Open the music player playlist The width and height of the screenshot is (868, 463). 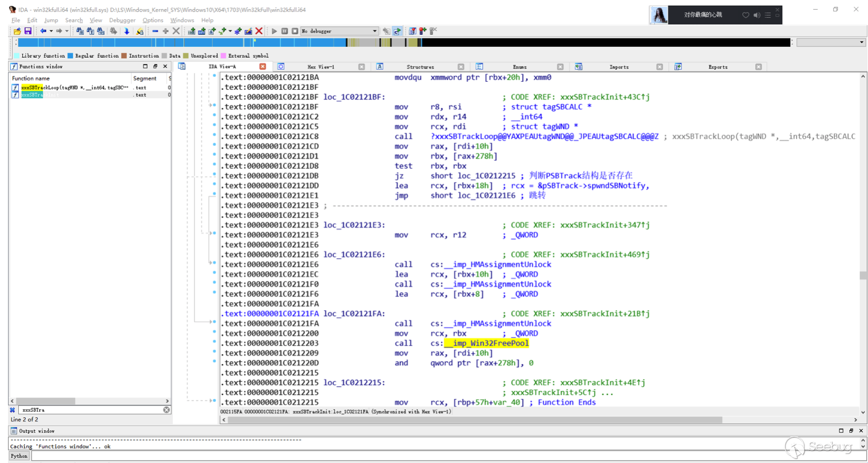click(768, 15)
